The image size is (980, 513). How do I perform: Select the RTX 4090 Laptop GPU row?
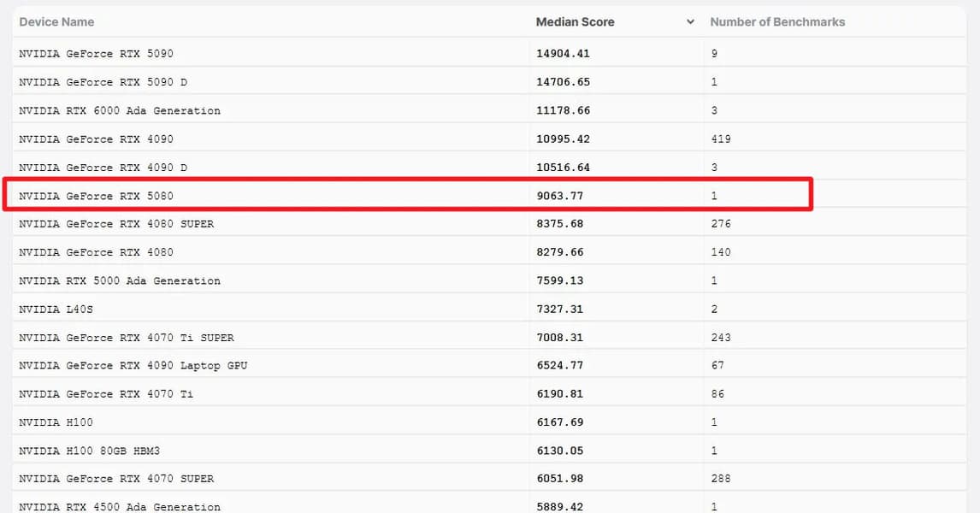pos(133,366)
